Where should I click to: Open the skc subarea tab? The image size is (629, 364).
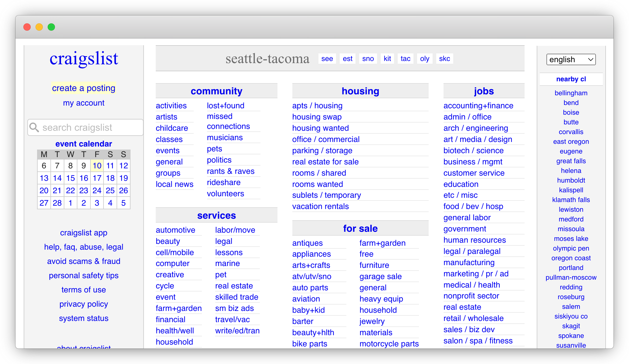click(x=444, y=59)
